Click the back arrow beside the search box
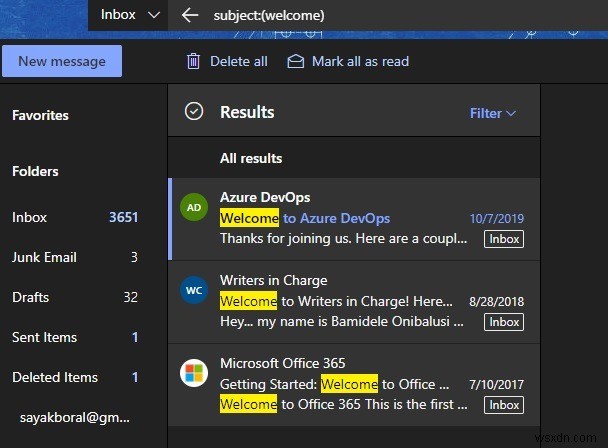 (x=189, y=15)
